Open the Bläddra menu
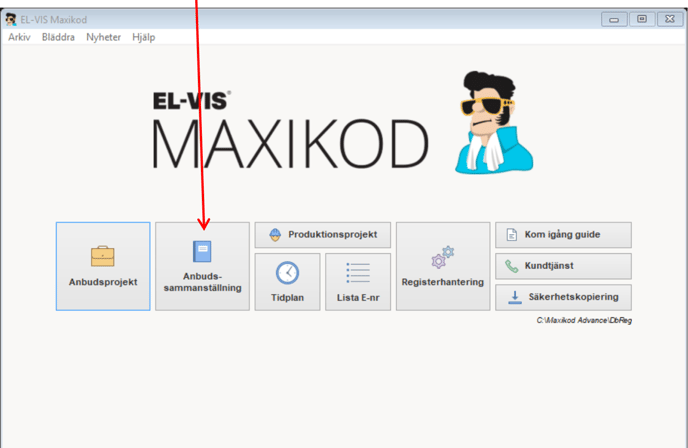The image size is (688, 448). click(58, 37)
